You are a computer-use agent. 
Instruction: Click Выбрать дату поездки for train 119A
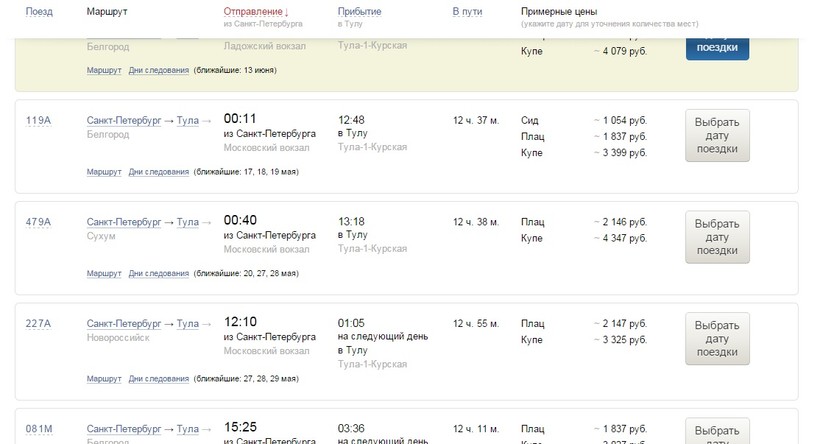pyautogui.click(x=716, y=135)
